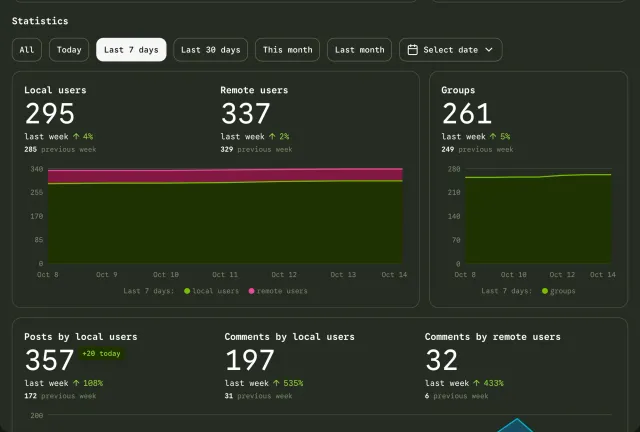The width and height of the screenshot is (640, 432).
Task: Click the Oct 12 label on groups chart
Action: 562,275
